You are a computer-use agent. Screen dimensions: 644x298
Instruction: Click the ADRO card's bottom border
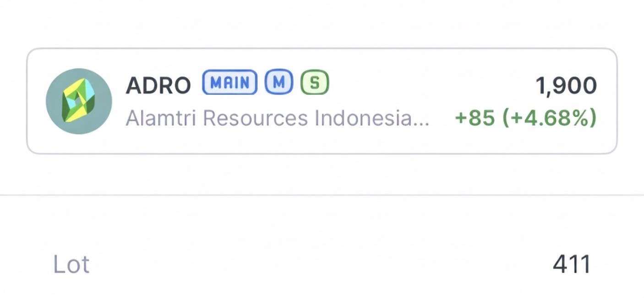322,153
